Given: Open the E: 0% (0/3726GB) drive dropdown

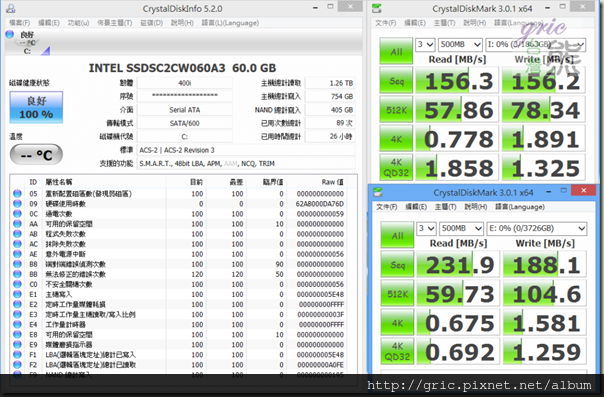Looking at the screenshot, I should 537,229.
